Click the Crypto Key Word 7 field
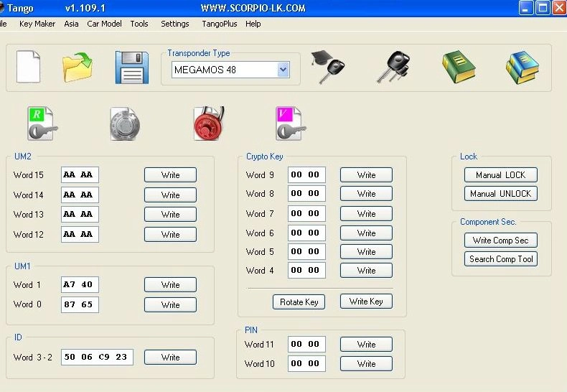Screen dimensions: 567x392 click(x=306, y=214)
